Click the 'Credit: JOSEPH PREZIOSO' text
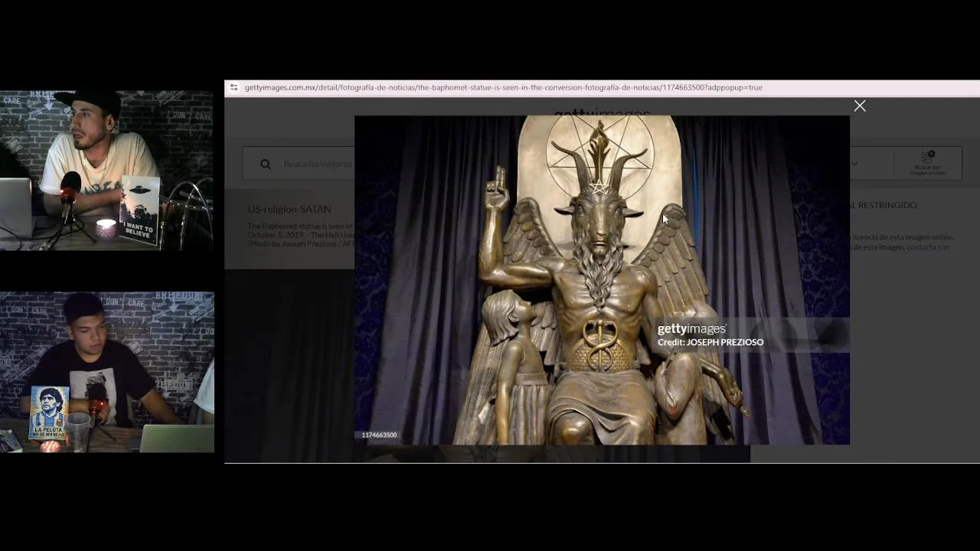The image size is (980, 551). coord(710,342)
